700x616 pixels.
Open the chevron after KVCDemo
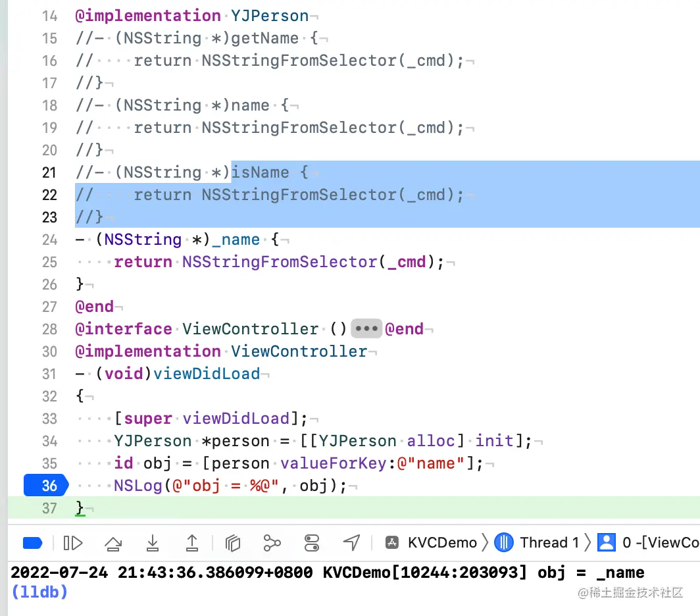pos(486,543)
